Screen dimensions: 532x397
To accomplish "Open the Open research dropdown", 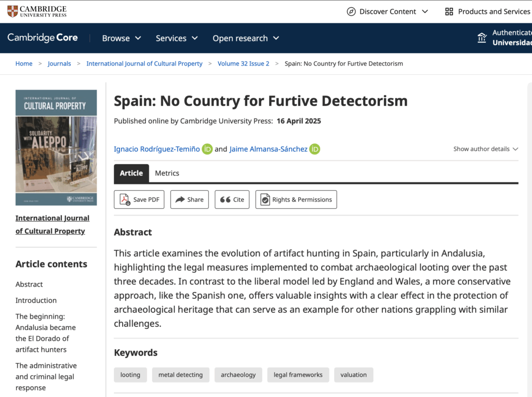I will pos(246,38).
